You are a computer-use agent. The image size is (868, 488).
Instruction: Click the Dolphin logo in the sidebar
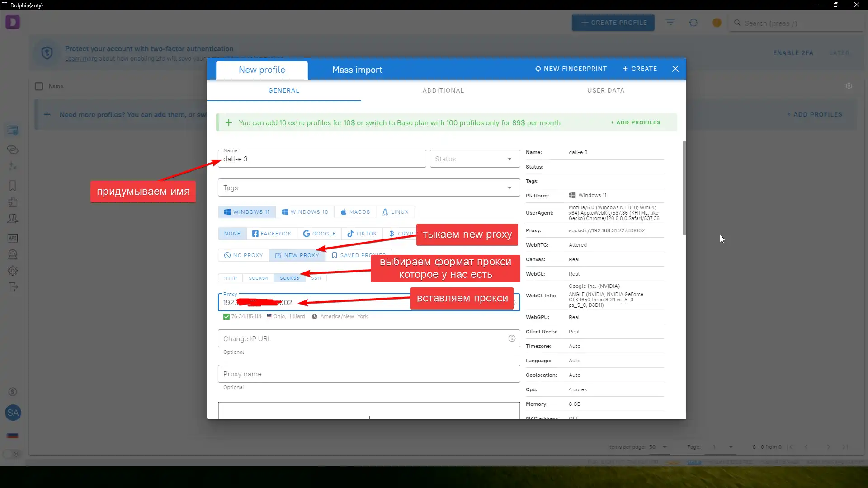point(13,22)
